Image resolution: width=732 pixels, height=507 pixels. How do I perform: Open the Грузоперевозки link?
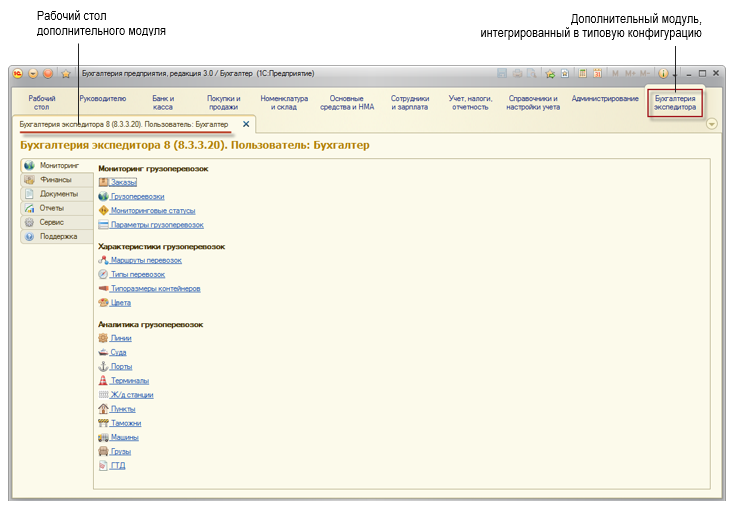[137, 197]
